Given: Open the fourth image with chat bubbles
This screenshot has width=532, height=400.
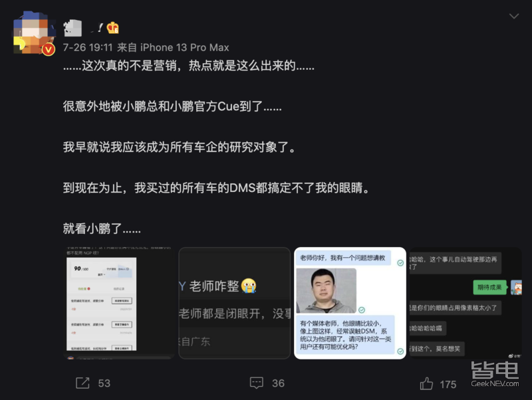Looking at the screenshot, I should (x=465, y=303).
